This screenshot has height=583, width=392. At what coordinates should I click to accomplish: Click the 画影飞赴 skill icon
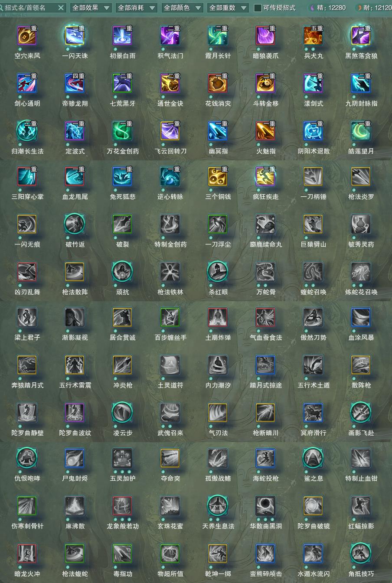click(361, 413)
